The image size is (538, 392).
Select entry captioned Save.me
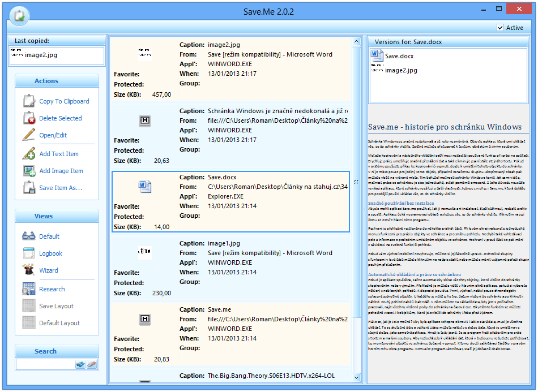pos(230,334)
